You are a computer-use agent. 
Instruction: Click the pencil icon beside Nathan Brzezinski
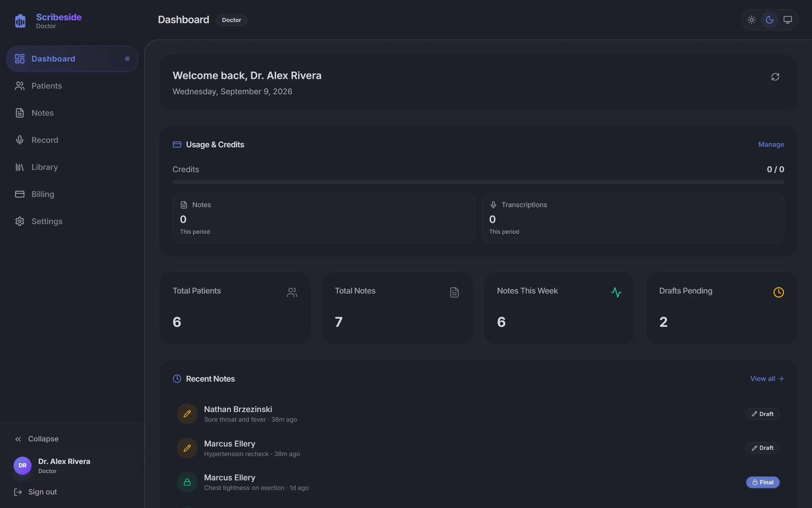[187, 414]
